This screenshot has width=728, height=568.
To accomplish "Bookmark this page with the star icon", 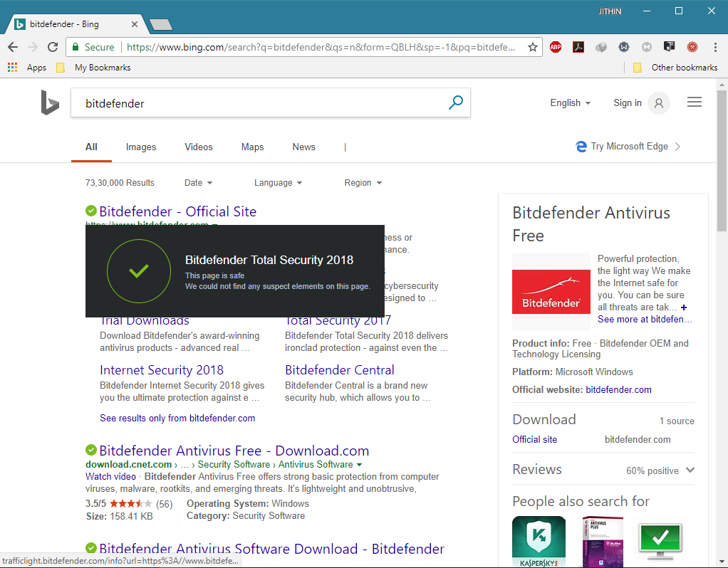I will pos(533,47).
